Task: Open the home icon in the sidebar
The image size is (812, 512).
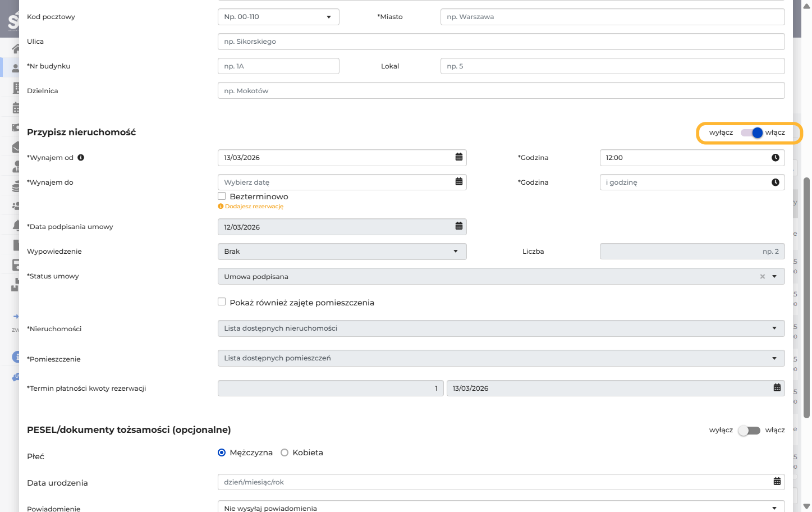Action: [15, 49]
